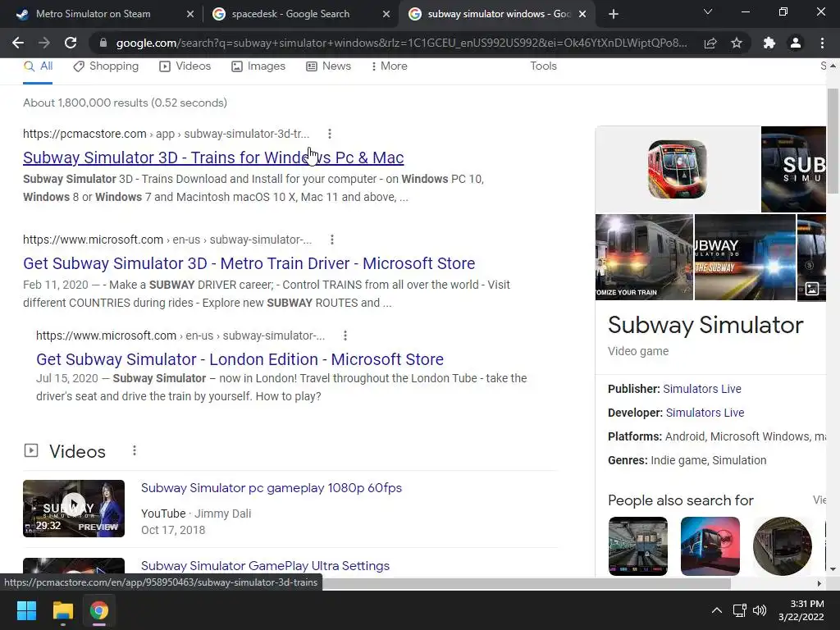Open the tab search chevron
The height and width of the screenshot is (630, 840).
click(x=708, y=11)
